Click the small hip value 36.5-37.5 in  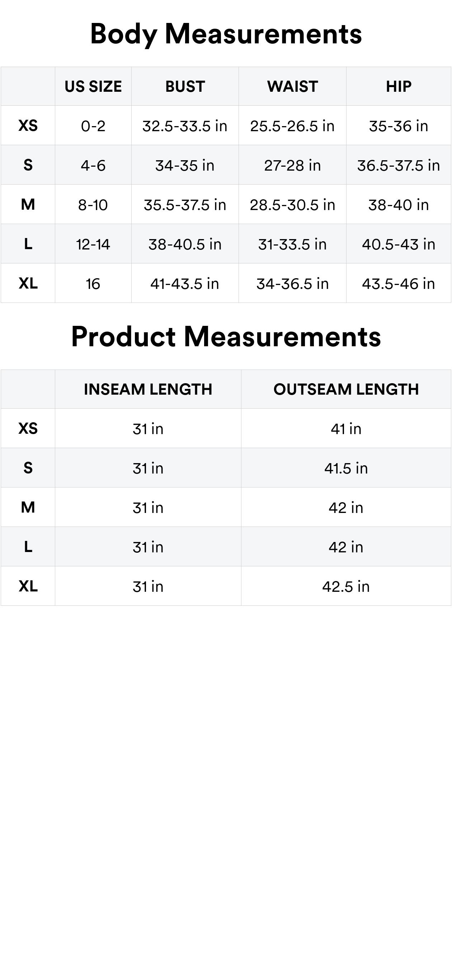tap(398, 166)
